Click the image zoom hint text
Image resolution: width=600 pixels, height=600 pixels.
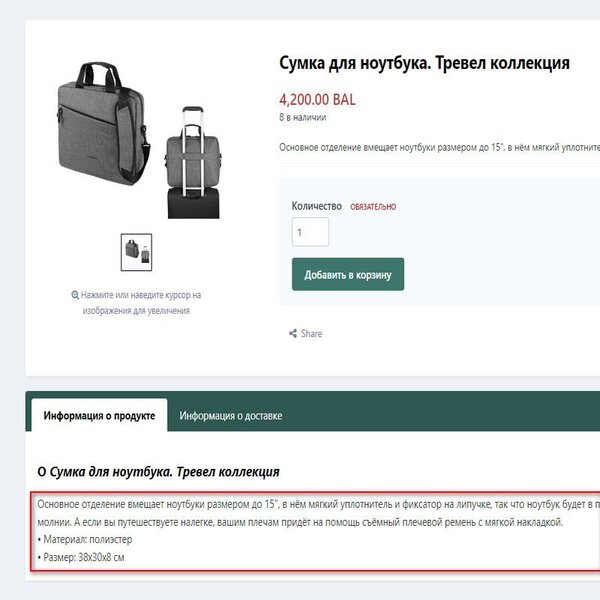click(x=141, y=303)
